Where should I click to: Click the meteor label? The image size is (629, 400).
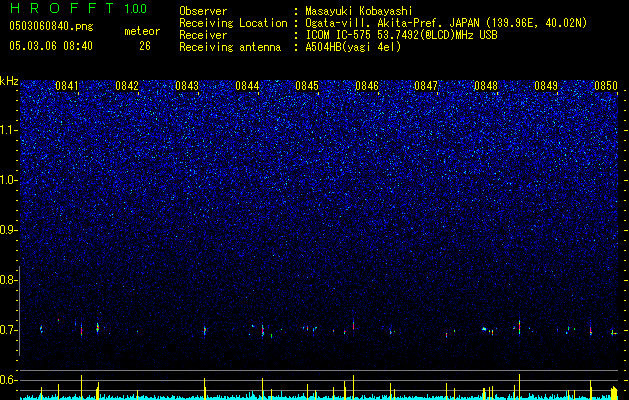pos(142,31)
